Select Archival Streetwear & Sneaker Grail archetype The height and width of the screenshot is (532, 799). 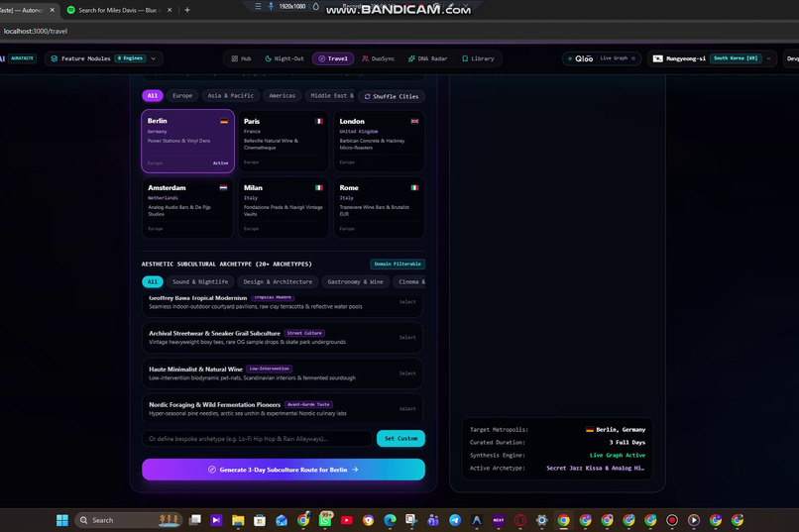click(x=283, y=338)
